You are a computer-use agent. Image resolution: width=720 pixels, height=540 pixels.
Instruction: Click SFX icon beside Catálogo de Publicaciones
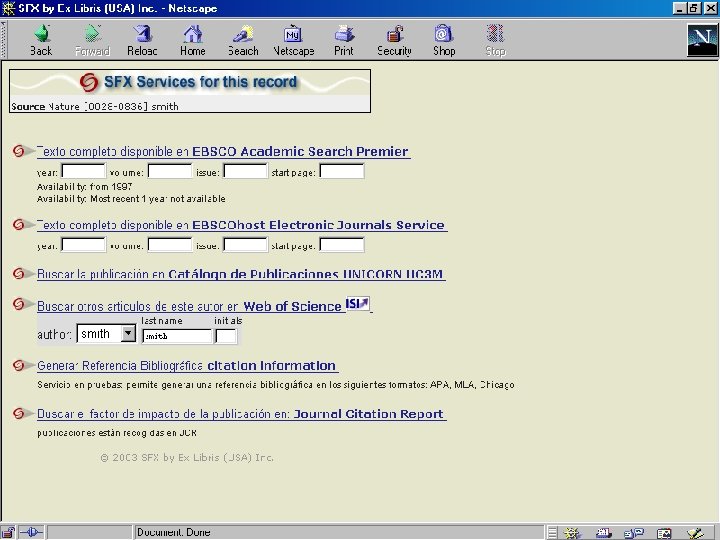click(x=19, y=273)
